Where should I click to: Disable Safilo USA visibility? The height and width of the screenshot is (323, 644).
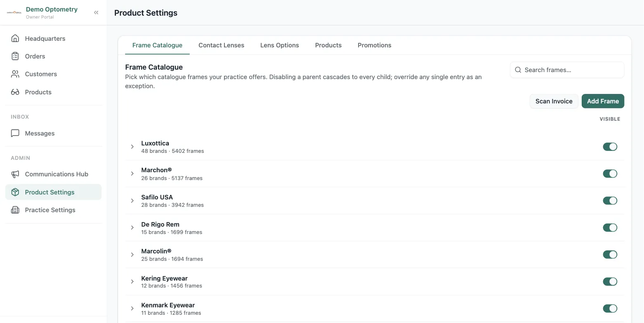point(610,201)
